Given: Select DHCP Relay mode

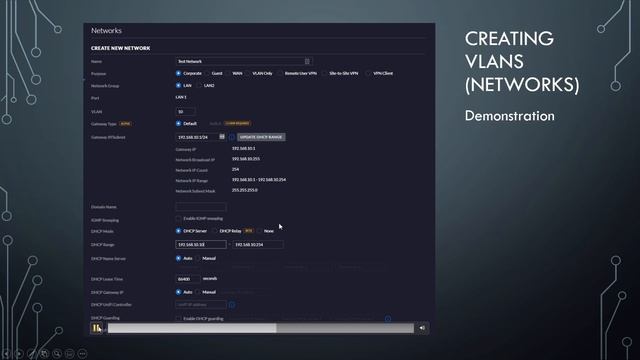Looking at the screenshot, I should point(215,231).
